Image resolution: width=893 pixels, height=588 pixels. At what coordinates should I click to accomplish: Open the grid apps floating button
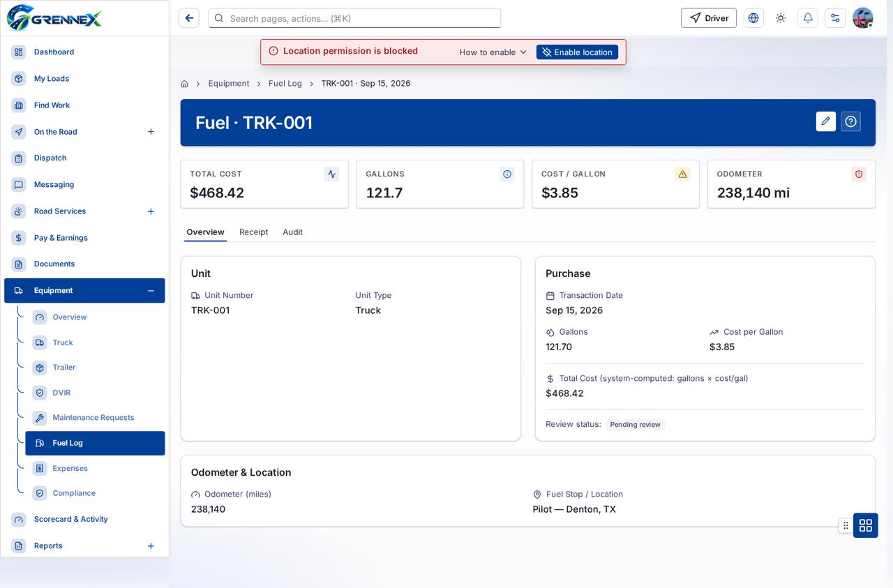(866, 525)
